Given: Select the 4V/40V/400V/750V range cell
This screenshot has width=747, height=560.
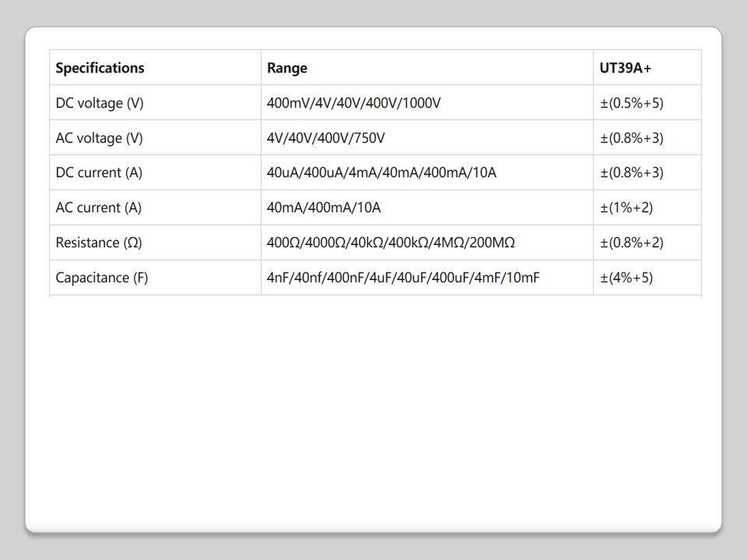Looking at the screenshot, I should coord(326,138).
